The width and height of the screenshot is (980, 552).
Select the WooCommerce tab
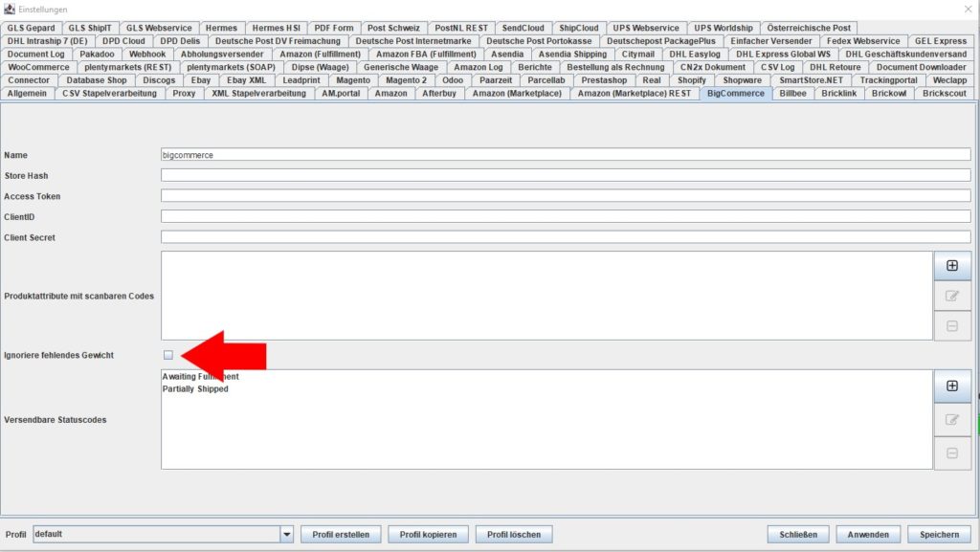38,67
